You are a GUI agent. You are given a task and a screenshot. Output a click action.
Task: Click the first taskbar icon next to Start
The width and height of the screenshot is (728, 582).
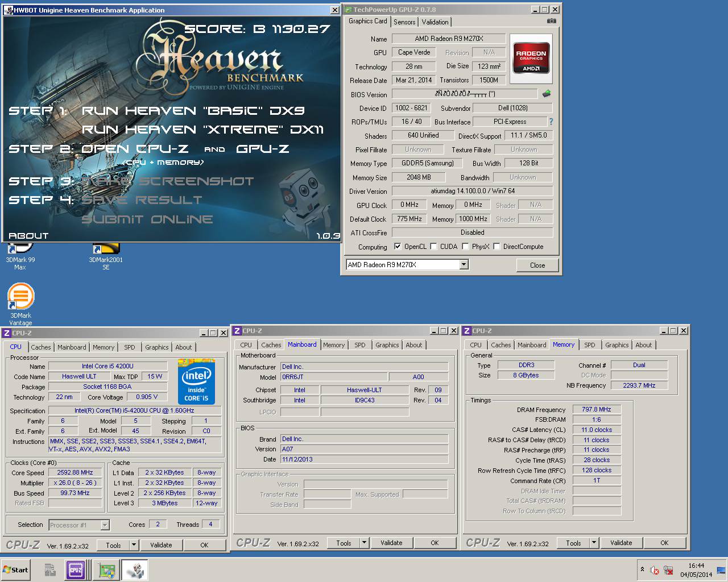[x=49, y=570]
